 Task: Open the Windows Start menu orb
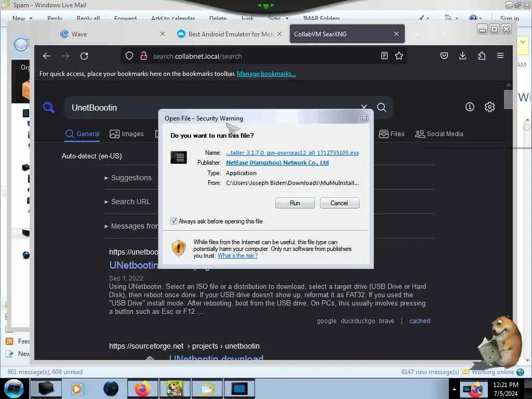click(x=14, y=389)
